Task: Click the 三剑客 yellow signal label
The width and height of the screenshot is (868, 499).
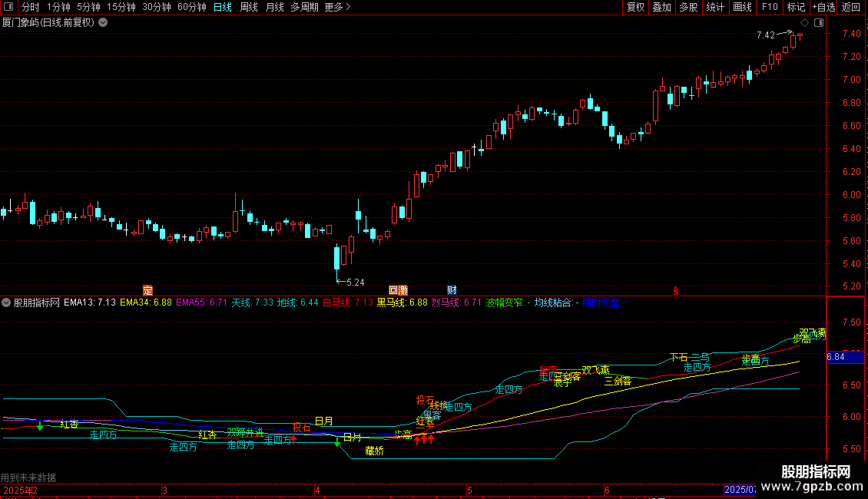Action: pyautogui.click(x=618, y=381)
